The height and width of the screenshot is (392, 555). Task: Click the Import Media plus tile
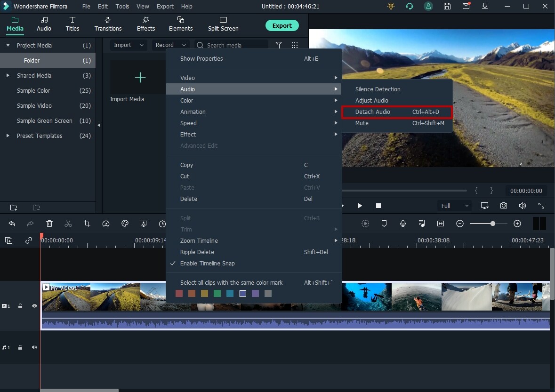click(138, 78)
